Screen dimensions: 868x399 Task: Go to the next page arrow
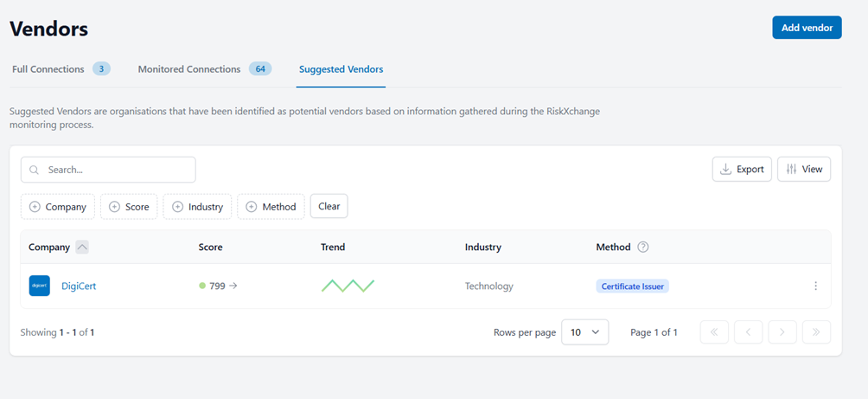pyautogui.click(x=782, y=332)
